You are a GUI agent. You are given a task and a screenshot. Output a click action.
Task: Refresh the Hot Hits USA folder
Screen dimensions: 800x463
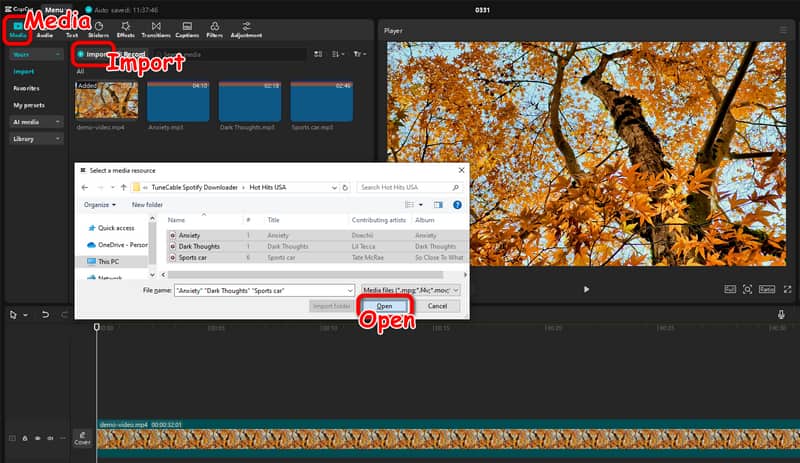click(345, 187)
